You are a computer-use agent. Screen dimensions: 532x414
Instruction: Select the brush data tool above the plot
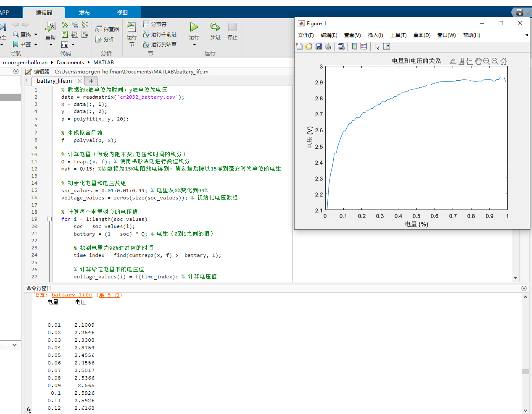[x=462, y=61]
